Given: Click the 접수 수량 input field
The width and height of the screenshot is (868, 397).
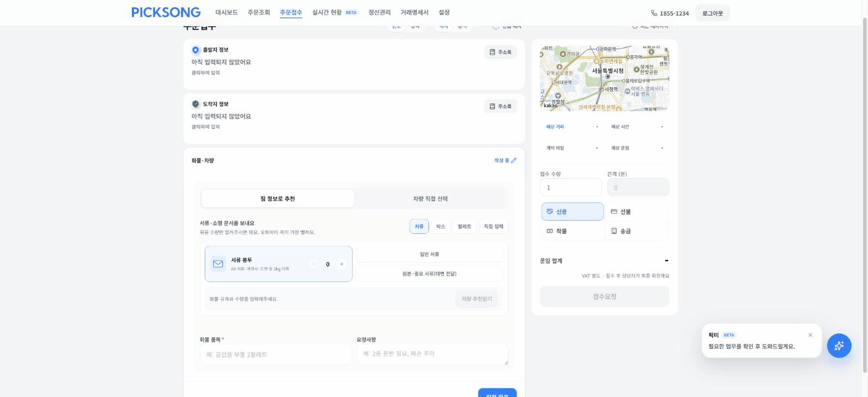Looking at the screenshot, I should [571, 187].
